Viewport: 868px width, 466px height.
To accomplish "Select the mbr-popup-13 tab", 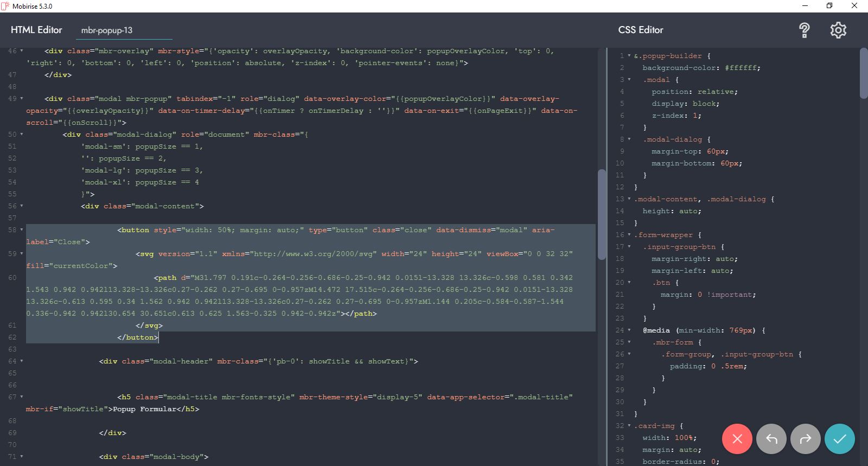I will click(x=107, y=30).
